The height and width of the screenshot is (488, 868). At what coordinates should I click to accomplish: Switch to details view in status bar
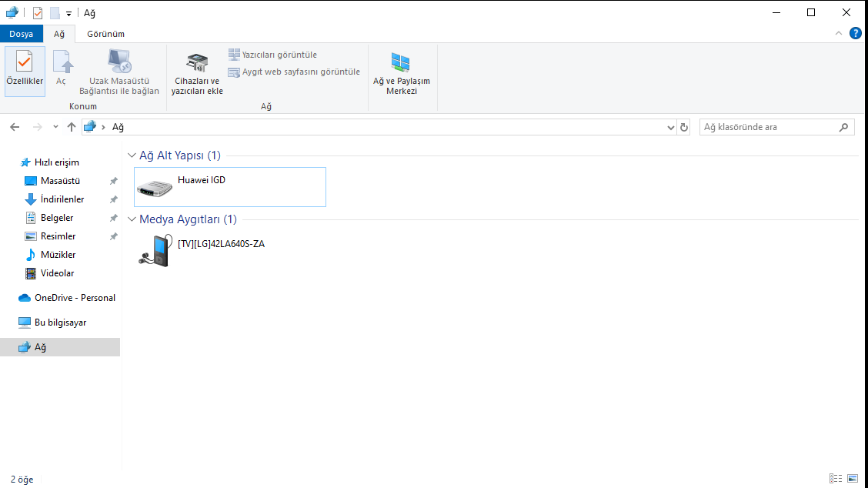click(836, 480)
